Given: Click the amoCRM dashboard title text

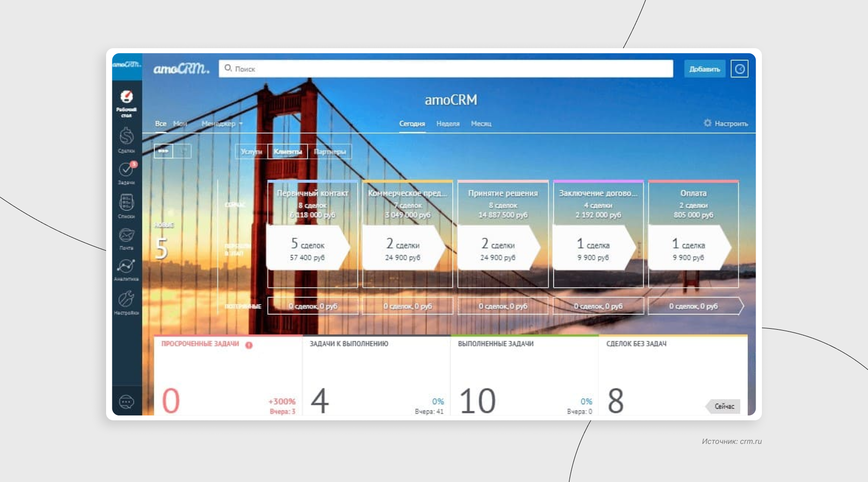Looking at the screenshot, I should 451,100.
